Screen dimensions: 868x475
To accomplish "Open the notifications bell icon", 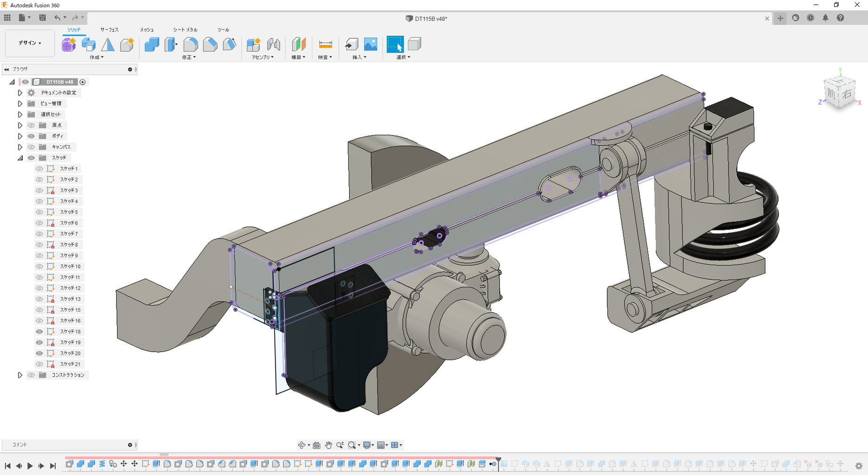I will 825,18.
